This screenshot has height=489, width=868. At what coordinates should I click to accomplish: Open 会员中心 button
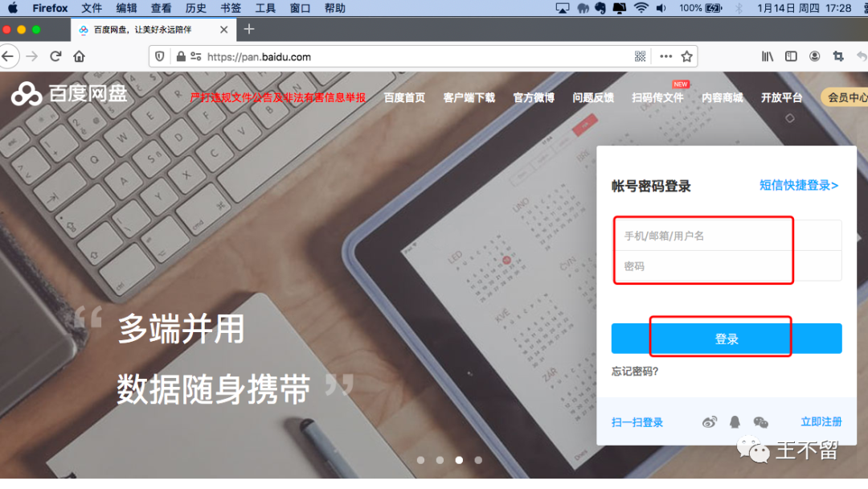pos(845,97)
